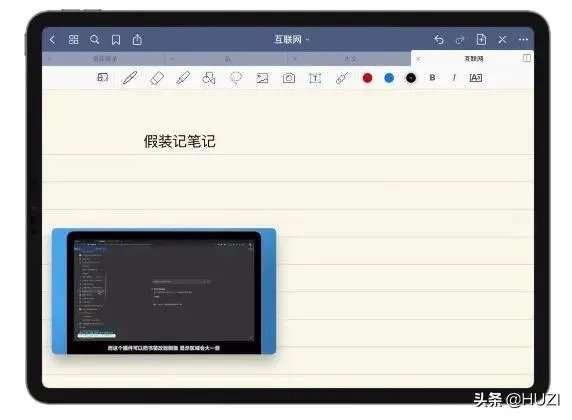Toggle the zoom window tool
This screenshot has height=420, width=572.
click(x=103, y=78)
